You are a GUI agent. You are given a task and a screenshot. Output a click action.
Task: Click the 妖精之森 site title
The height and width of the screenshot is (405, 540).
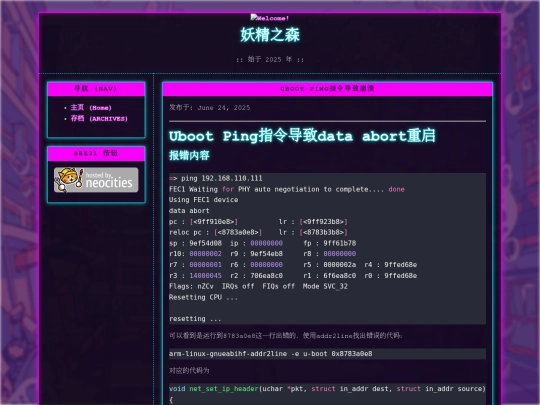[270, 35]
